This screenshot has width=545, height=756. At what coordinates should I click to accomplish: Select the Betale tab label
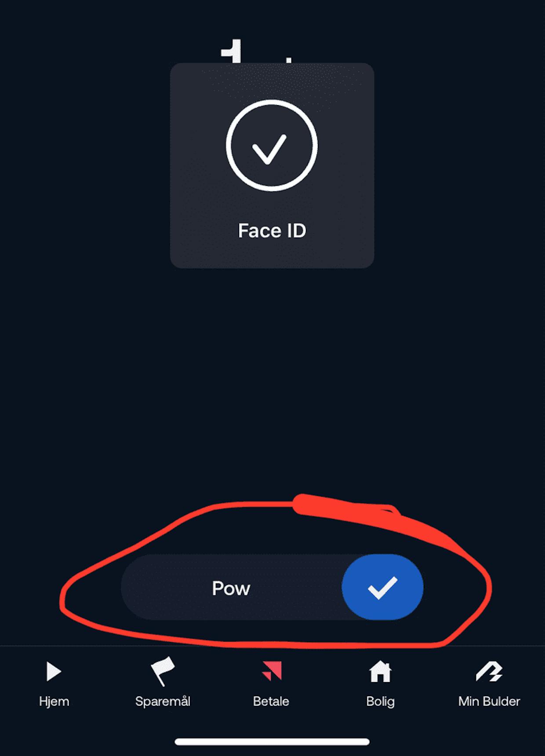(271, 701)
